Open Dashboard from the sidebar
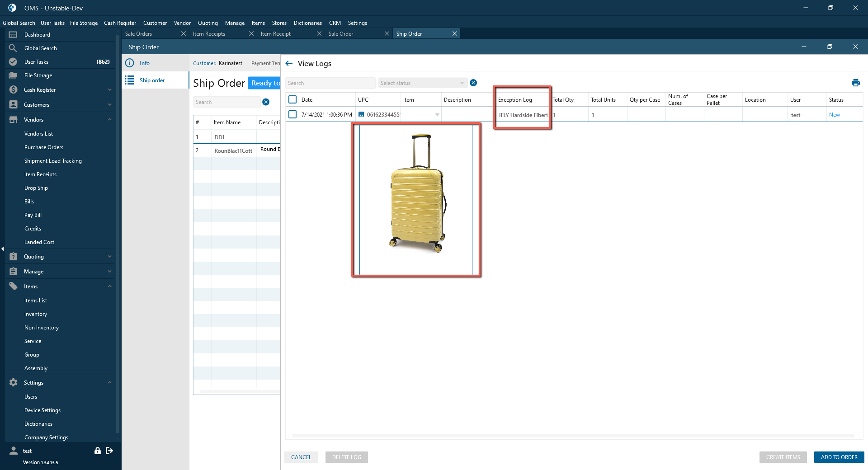Screen dimensions: 868x470 click(x=37, y=35)
